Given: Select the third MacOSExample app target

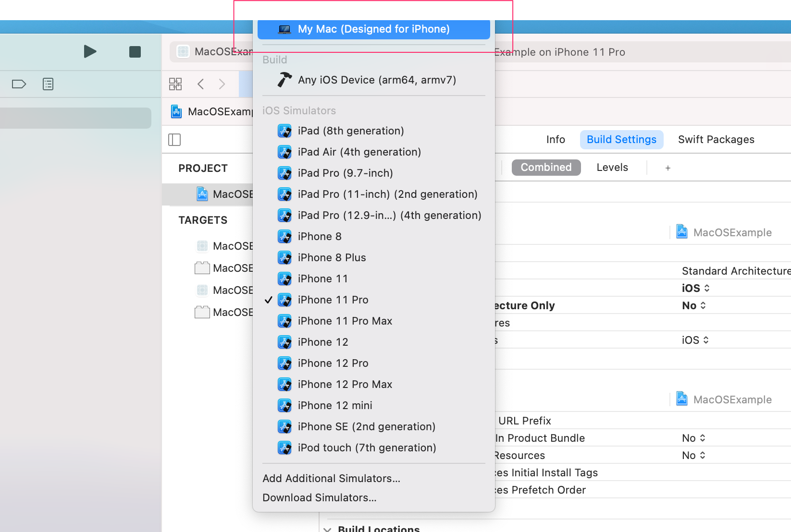Looking at the screenshot, I should click(224, 290).
